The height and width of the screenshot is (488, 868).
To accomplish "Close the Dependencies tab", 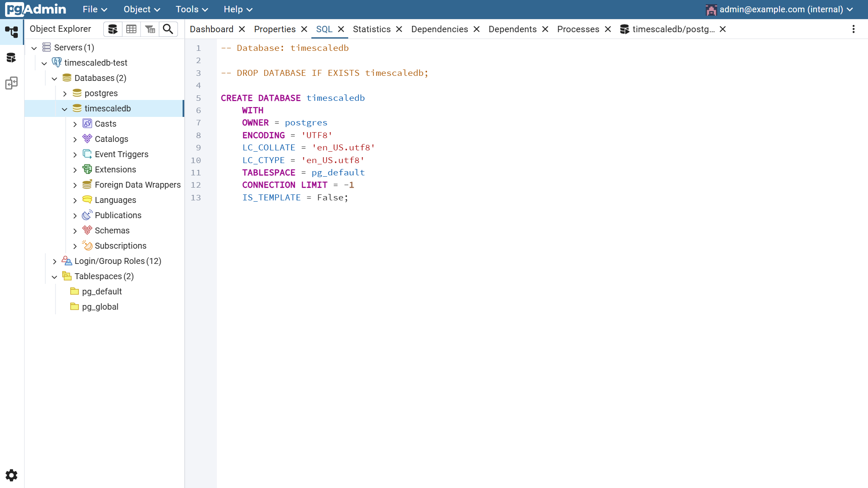I will coord(477,29).
